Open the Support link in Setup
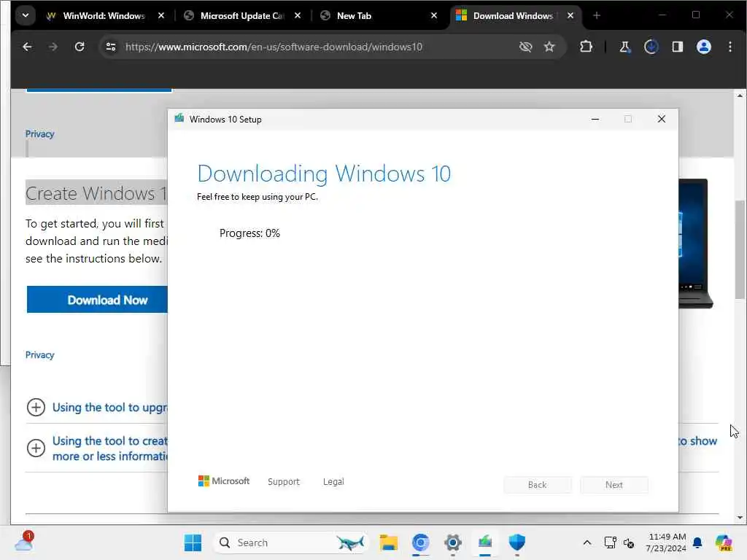This screenshot has width=747, height=560. (284, 481)
